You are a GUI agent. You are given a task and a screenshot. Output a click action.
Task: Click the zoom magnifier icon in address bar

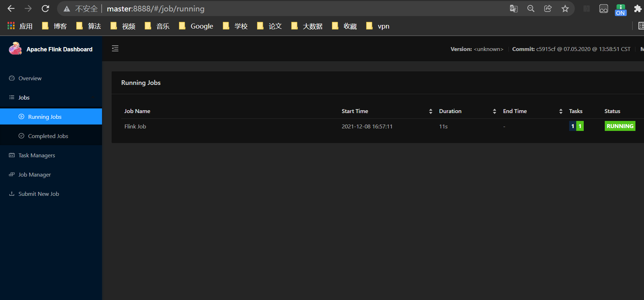pos(531,9)
